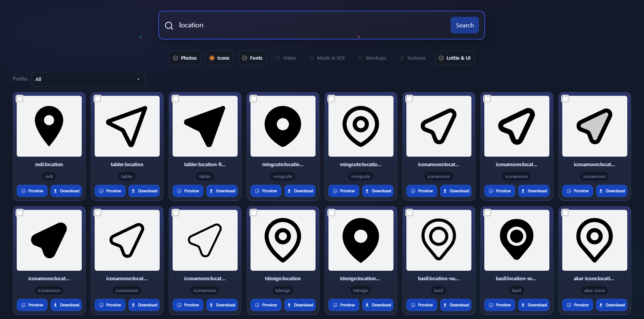
Task: Open the mdi:location pin icon image
Action: pyautogui.click(x=49, y=126)
